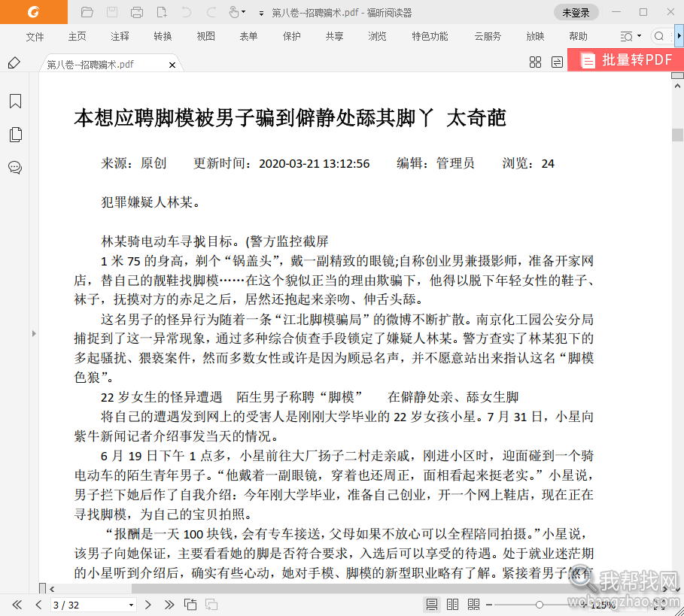Viewport: 684px width, 616px height.
Task: Open the command search list icon
Action: pyautogui.click(x=626, y=37)
